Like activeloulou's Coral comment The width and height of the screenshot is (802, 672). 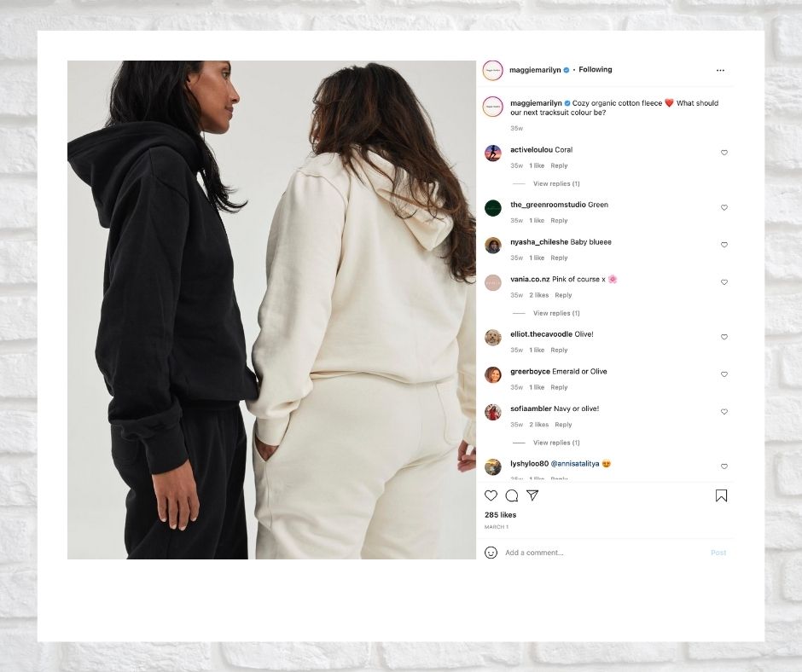724,153
